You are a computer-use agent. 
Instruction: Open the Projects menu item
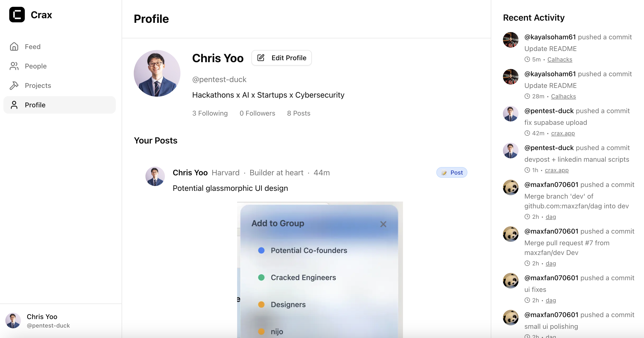click(x=38, y=86)
